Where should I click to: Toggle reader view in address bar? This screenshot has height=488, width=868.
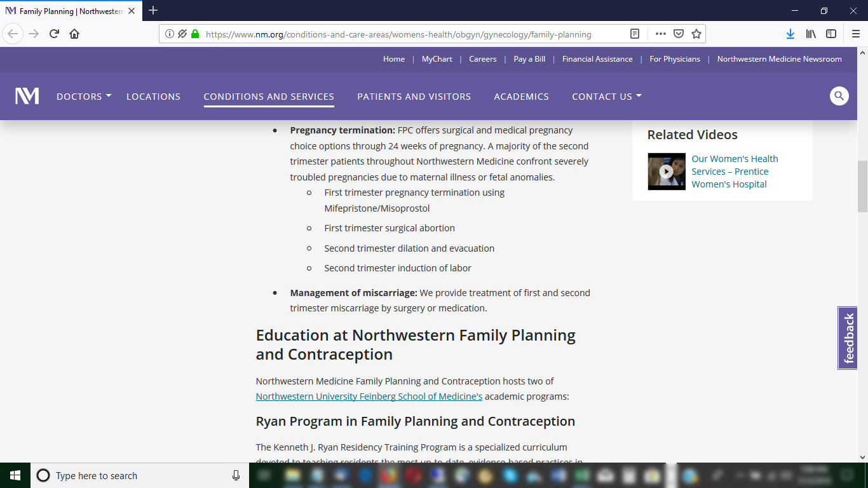[635, 34]
